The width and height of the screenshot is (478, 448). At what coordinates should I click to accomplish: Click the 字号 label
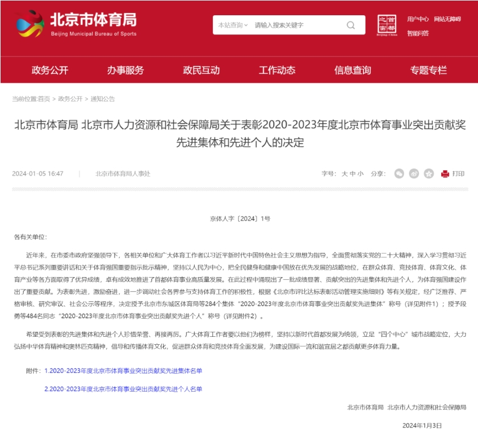pyautogui.click(x=328, y=174)
